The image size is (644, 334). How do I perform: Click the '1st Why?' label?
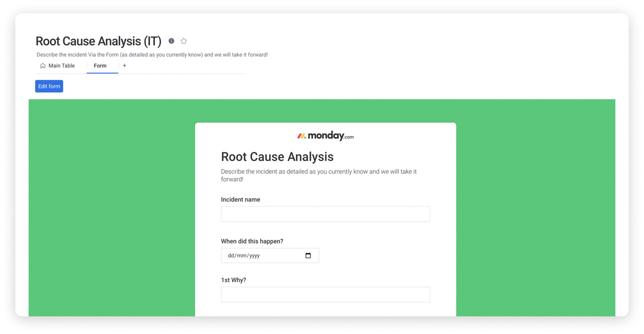click(x=233, y=280)
